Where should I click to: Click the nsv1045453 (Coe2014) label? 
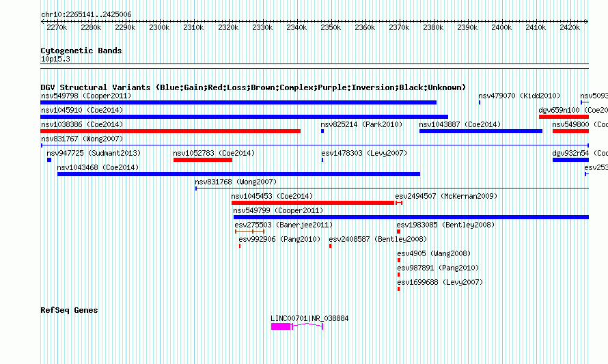[x=272, y=196]
